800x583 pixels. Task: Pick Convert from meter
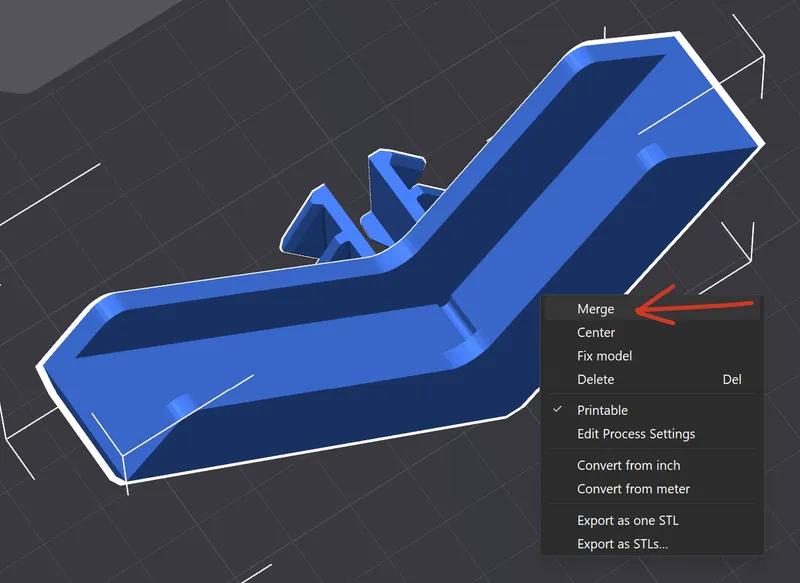[x=633, y=489]
